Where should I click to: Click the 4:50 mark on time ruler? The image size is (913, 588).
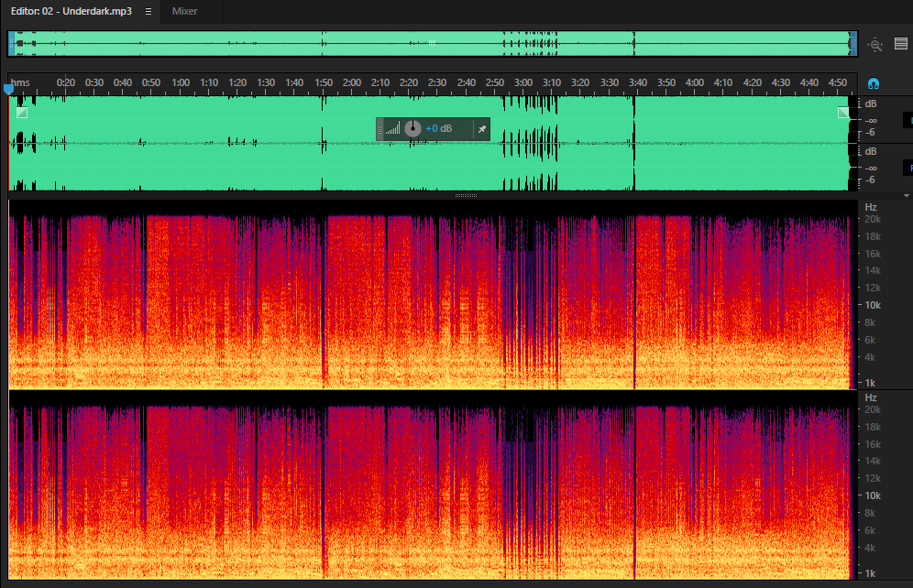837,82
